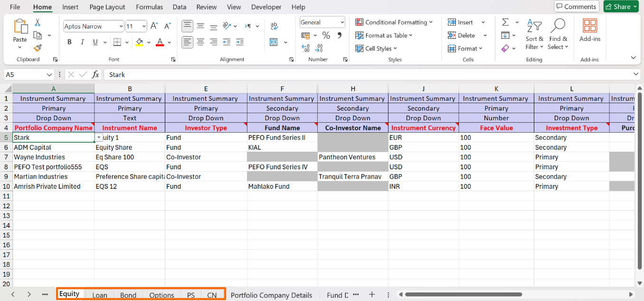Click the Cut scissors icon
644x301 pixels.
pos(38,23)
